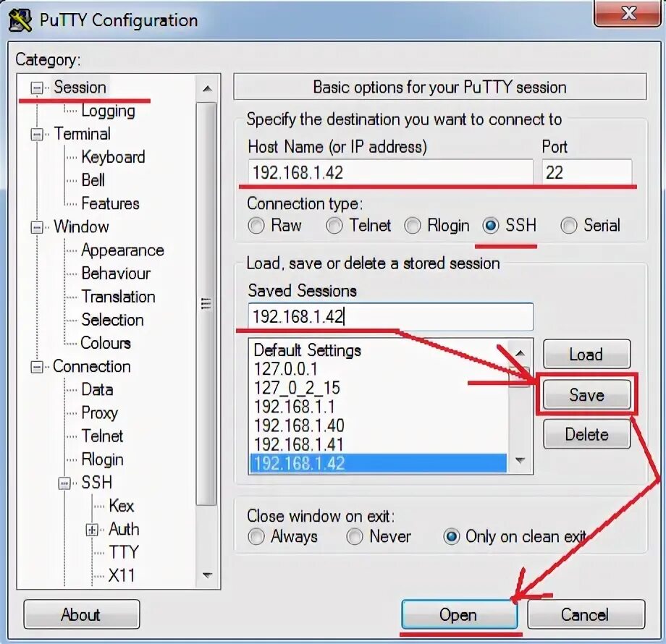666x644 pixels.
Task: Click the Host Name input field
Action: coord(390,172)
